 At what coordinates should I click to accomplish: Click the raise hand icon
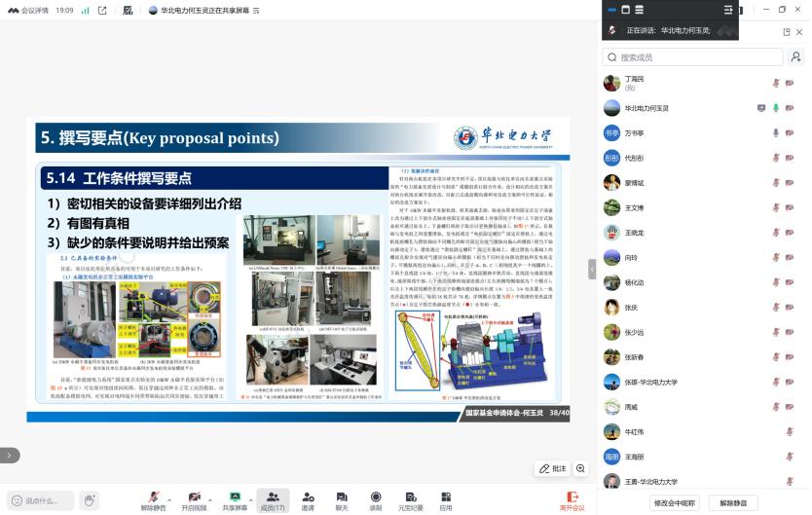point(90,500)
